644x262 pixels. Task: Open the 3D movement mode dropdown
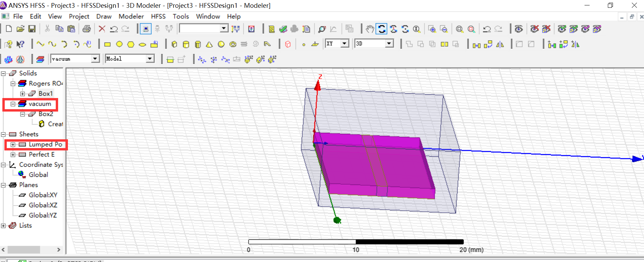pos(389,44)
